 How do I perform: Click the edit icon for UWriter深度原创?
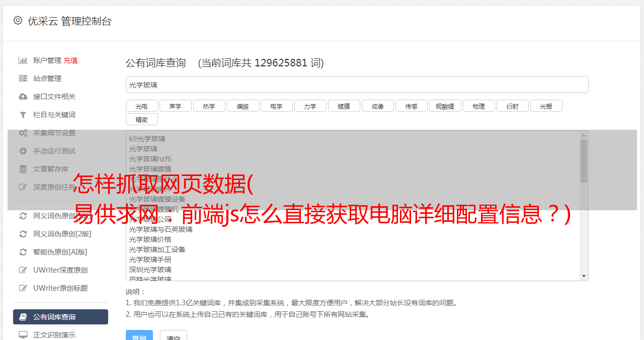23,270
